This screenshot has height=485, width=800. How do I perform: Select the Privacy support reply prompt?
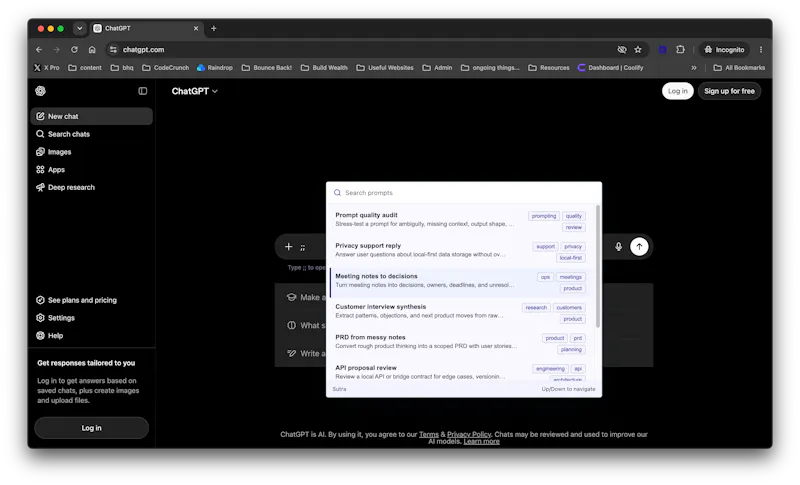click(x=462, y=251)
